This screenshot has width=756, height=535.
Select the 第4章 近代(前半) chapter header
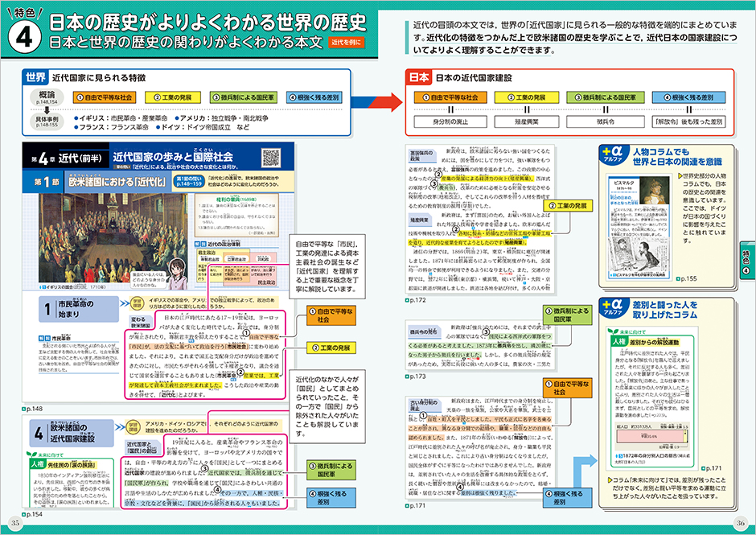[x=67, y=158]
